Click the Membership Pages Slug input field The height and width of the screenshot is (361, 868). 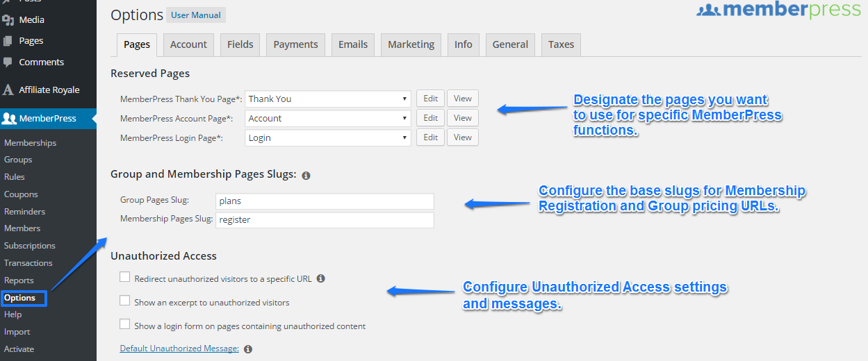[x=325, y=220]
